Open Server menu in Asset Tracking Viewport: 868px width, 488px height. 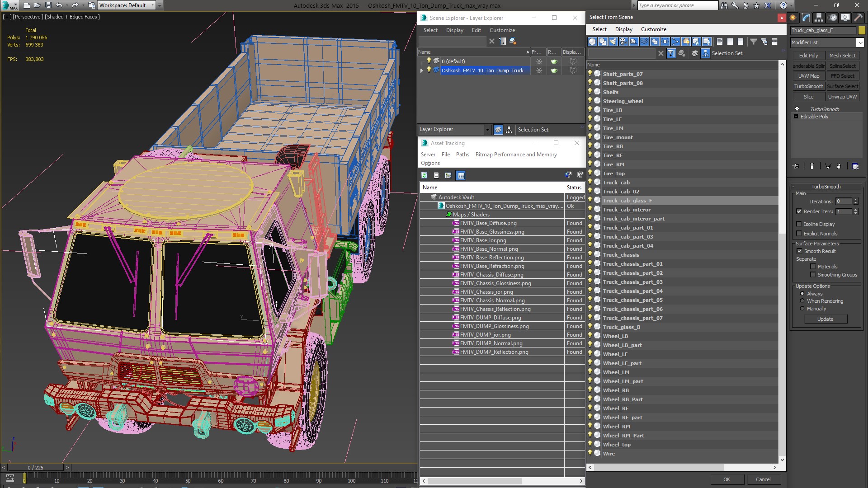click(x=428, y=155)
